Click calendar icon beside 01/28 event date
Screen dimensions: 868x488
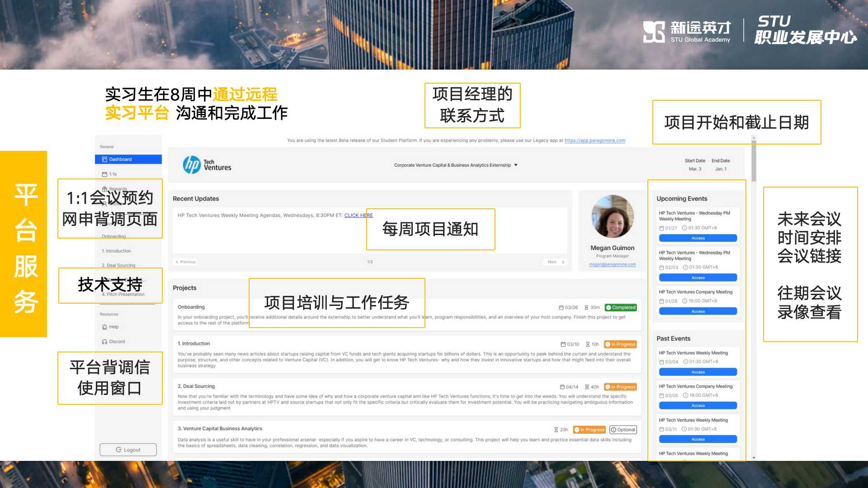[661, 301]
